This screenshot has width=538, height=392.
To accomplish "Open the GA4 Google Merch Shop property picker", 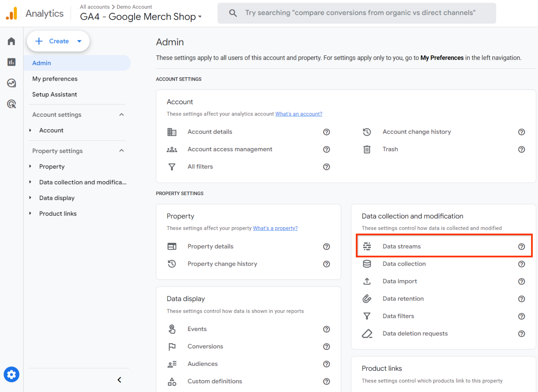I will [141, 17].
